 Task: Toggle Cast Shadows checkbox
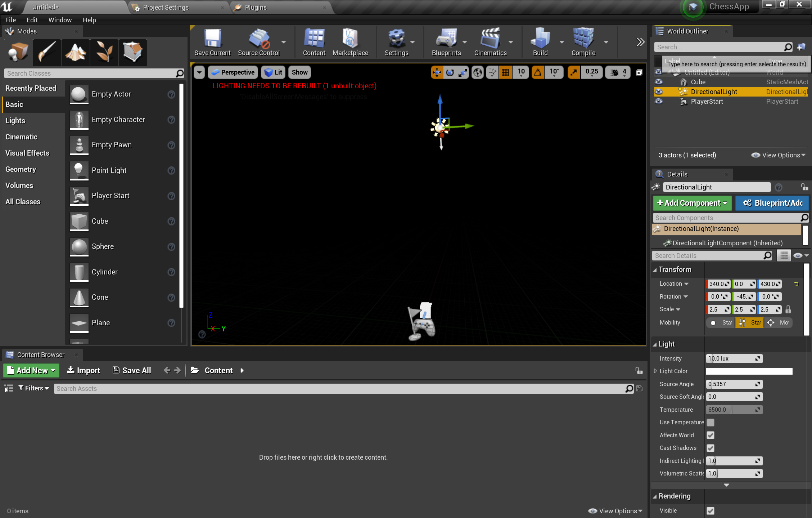coord(710,447)
